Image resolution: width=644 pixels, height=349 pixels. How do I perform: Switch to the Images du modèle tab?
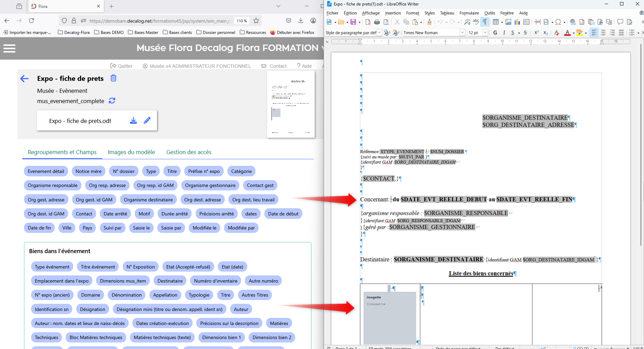click(x=131, y=152)
